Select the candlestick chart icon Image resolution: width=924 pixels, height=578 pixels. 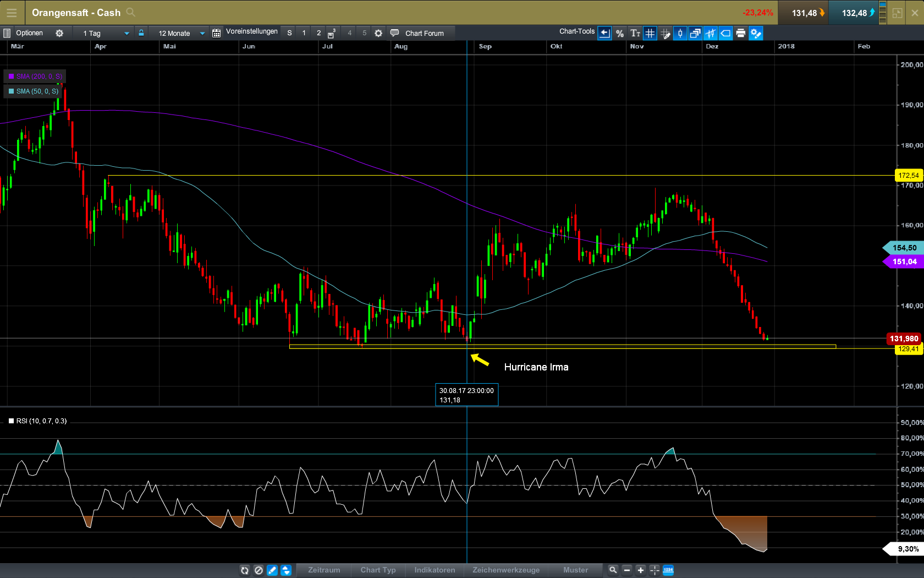[x=680, y=34]
